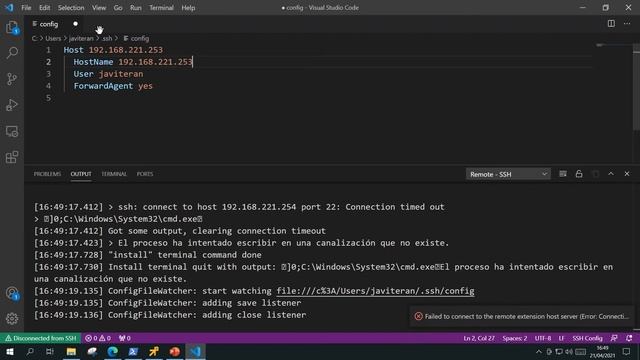The image size is (640, 360).
Task: Open File Explorer from taskbar
Action: click(x=71, y=351)
